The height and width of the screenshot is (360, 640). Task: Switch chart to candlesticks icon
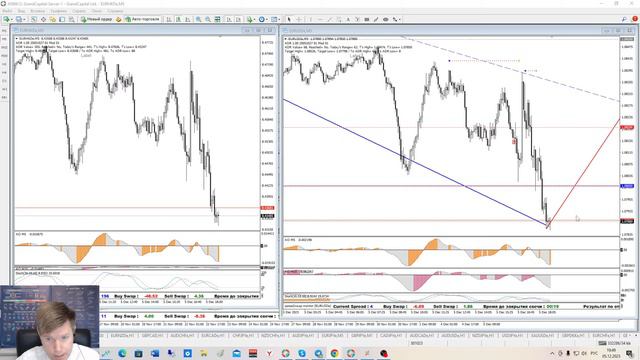pyautogui.click(x=178, y=19)
